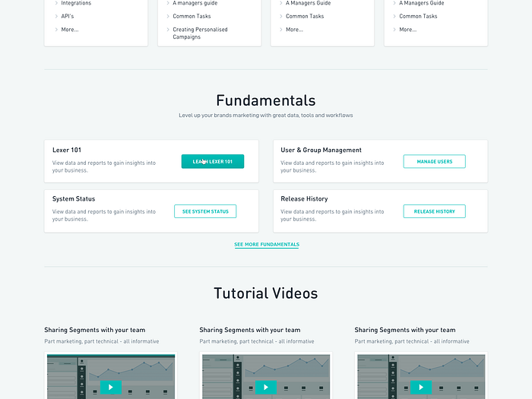Play the rightmost tutorial video
Screen dimensions: 532x399
[x=421, y=387]
